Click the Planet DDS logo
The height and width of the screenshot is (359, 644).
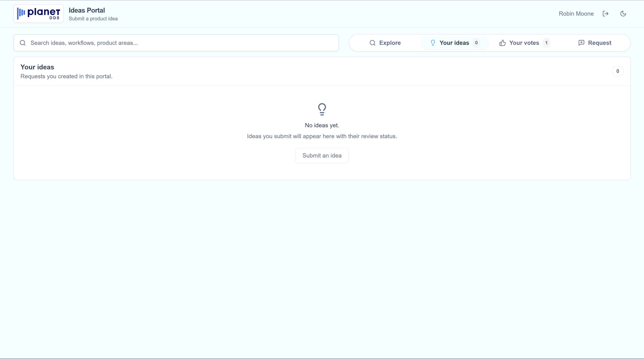coord(39,13)
